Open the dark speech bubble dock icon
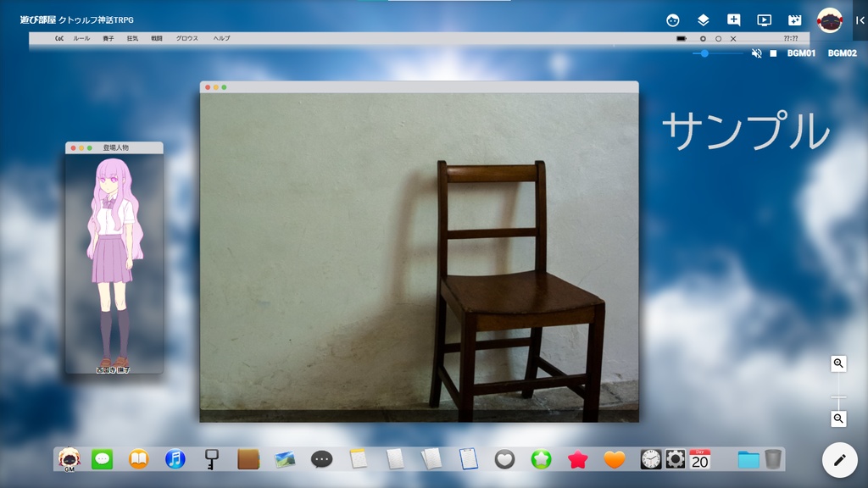Screen dimensions: 868x488 coord(321,459)
